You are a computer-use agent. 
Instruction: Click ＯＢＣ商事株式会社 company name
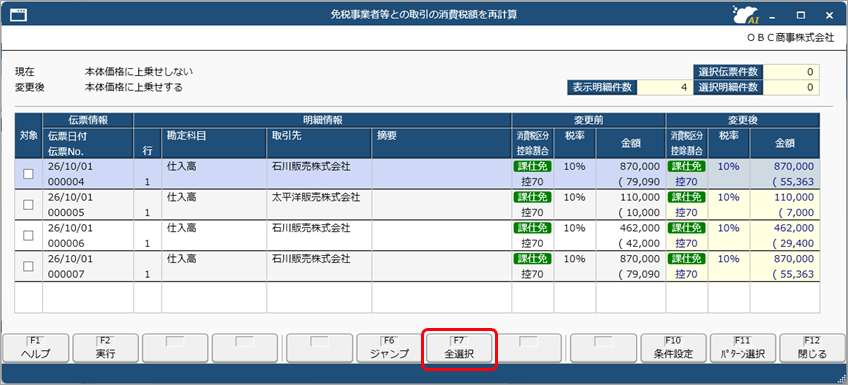790,39
